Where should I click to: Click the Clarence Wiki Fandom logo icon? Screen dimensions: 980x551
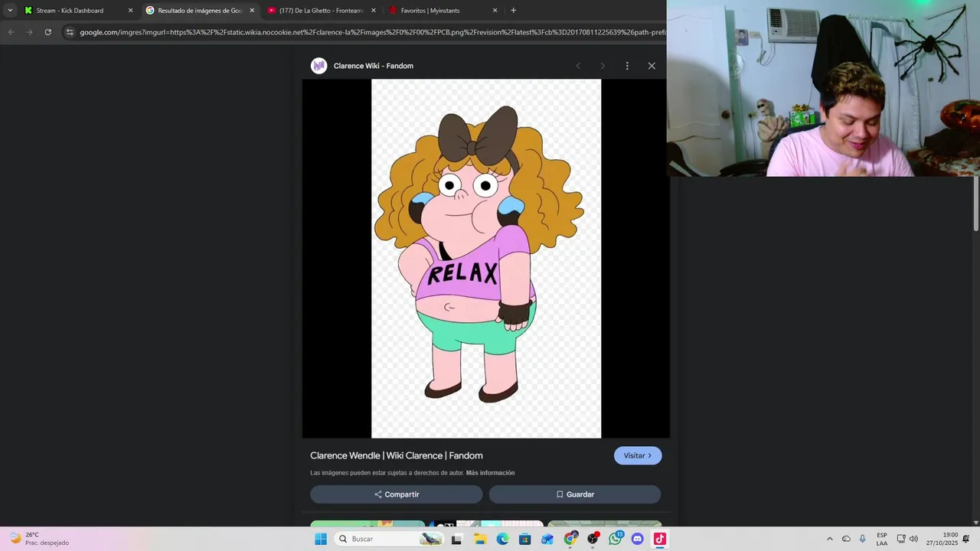(318, 66)
